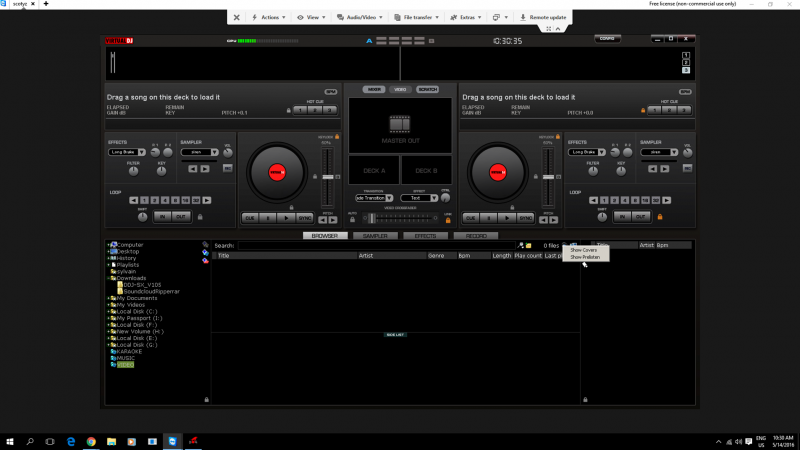Viewport: 800px width, 450px height.
Task: Click left deck SYNC button
Action: [305, 218]
